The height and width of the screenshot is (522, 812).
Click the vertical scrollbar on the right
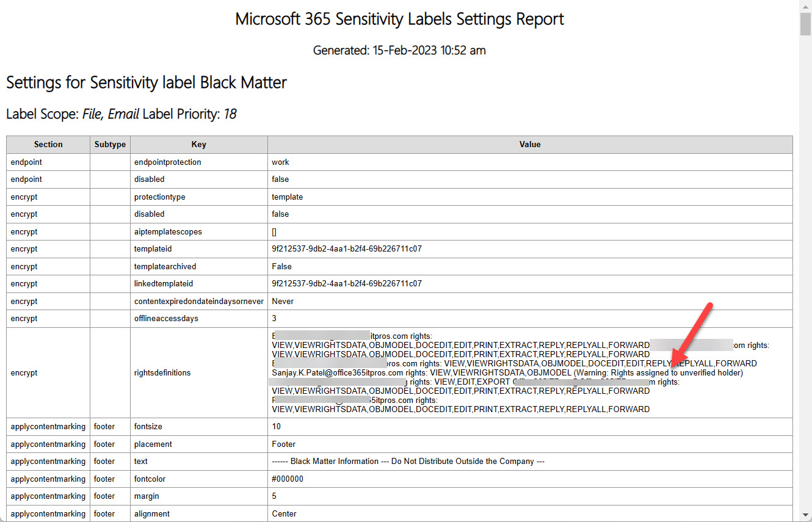pos(804,24)
